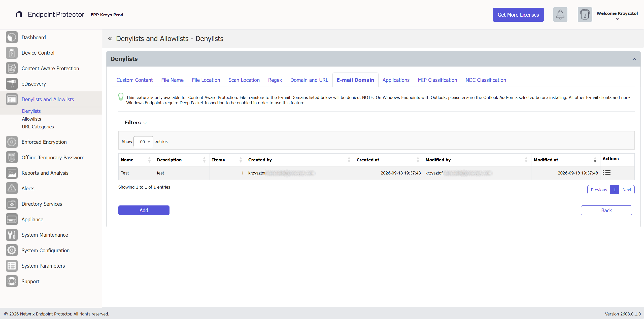Switch to MIP Classification tab
This screenshot has width=644, height=319.
pyautogui.click(x=437, y=80)
